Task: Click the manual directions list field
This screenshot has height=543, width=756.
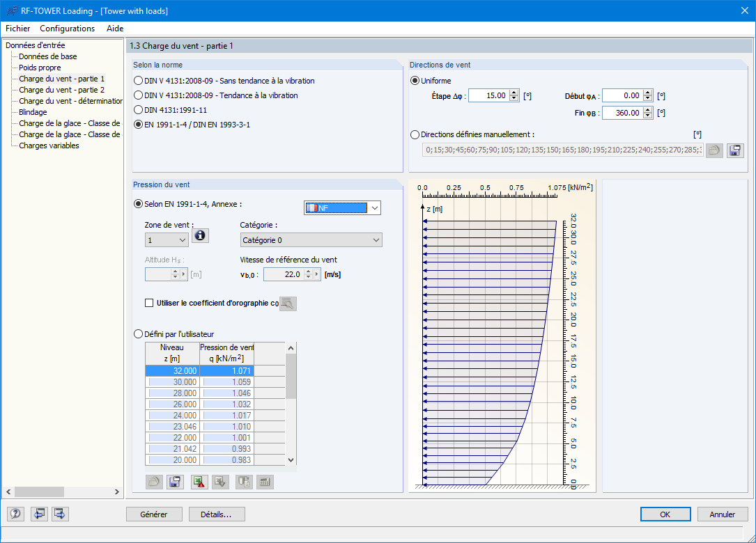Action: [x=563, y=150]
